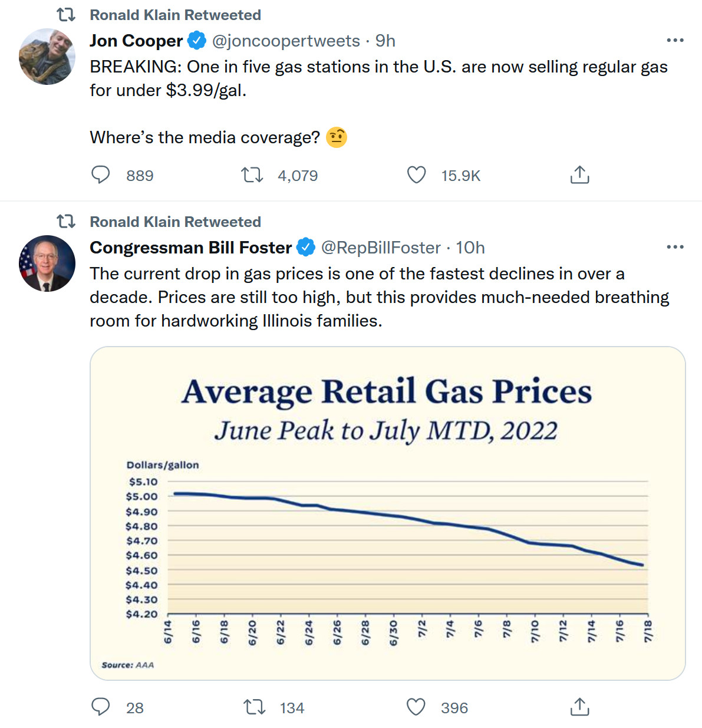Click the first Ronald Klain Retweeted label
This screenshot has width=702, height=728.
point(175,15)
